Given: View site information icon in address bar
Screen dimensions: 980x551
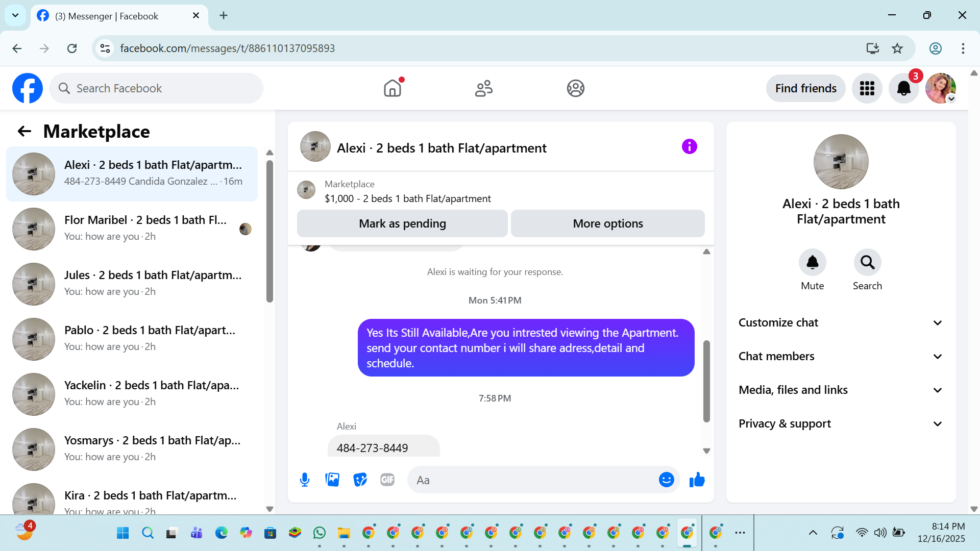Looking at the screenshot, I should tap(105, 48).
